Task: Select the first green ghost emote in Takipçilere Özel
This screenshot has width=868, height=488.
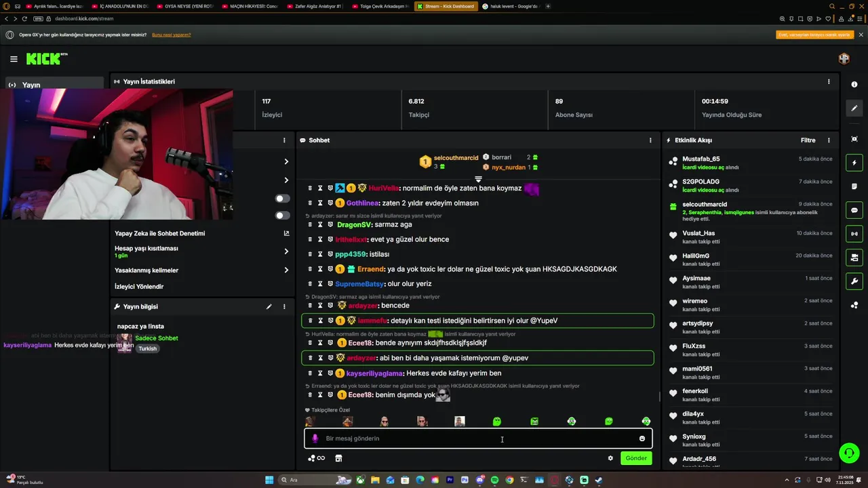Action: (x=496, y=422)
